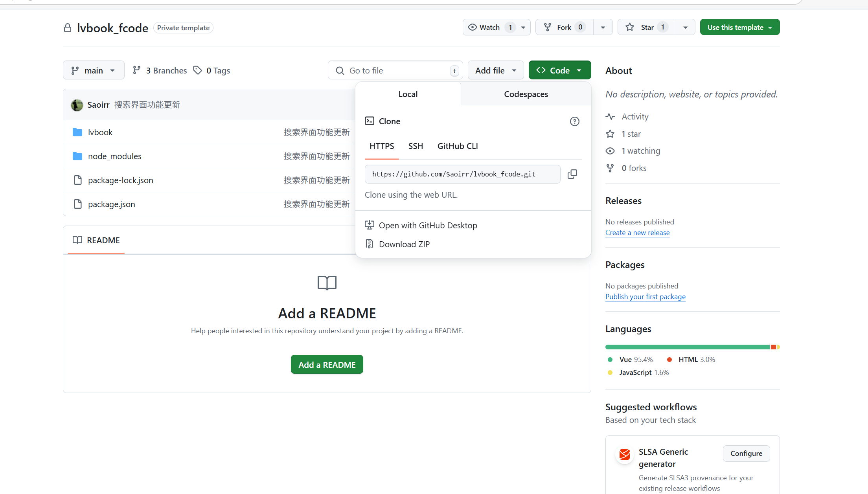Open the Create a new release link
This screenshot has height=494, width=868.
coord(637,233)
